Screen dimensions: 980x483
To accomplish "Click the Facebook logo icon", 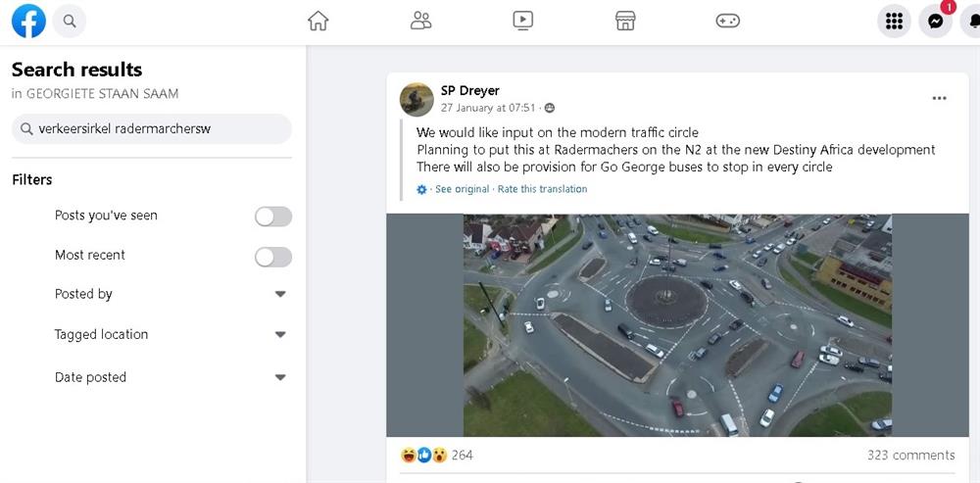I will pyautogui.click(x=28, y=22).
